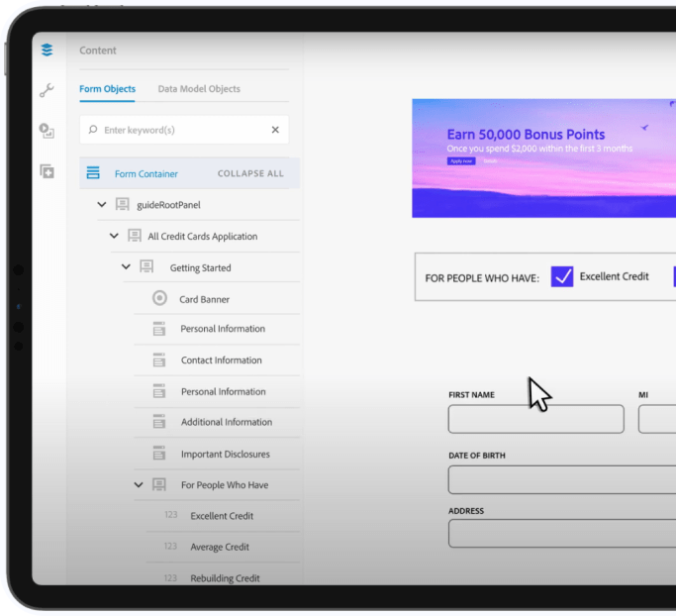Image resolution: width=676 pixels, height=616 pixels.
Task: Click the ADDRESS input field
Action: tap(562, 534)
